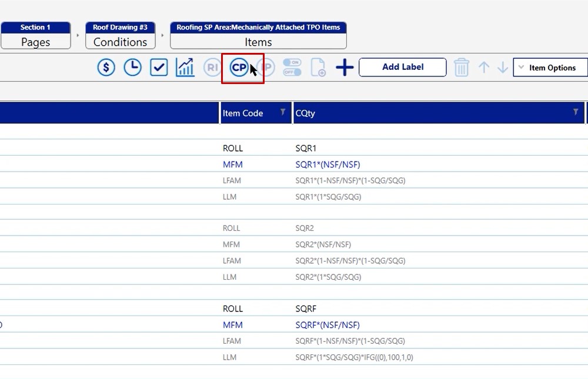588x379 pixels.
Task: Toggle the ON/OFF switch in toolbar
Action: tap(292, 68)
